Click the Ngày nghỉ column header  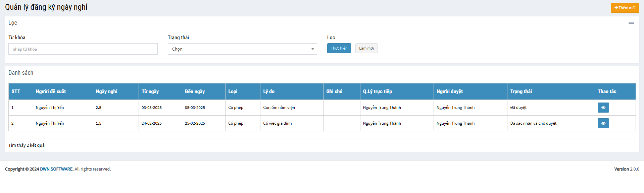pos(106,91)
